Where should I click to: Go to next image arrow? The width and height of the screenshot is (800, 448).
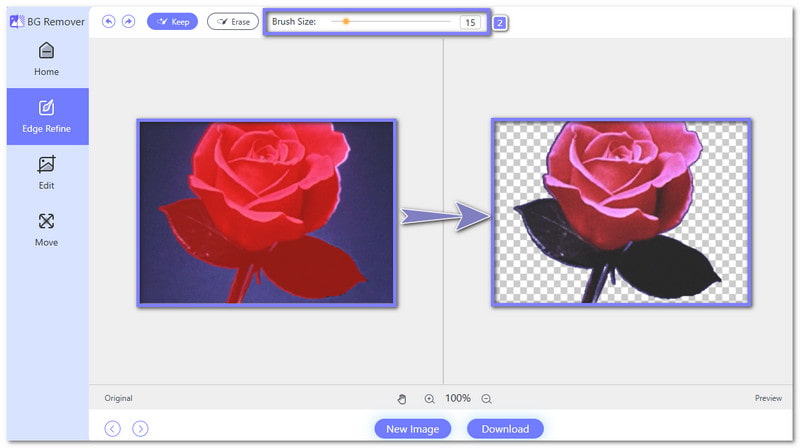[x=141, y=428]
